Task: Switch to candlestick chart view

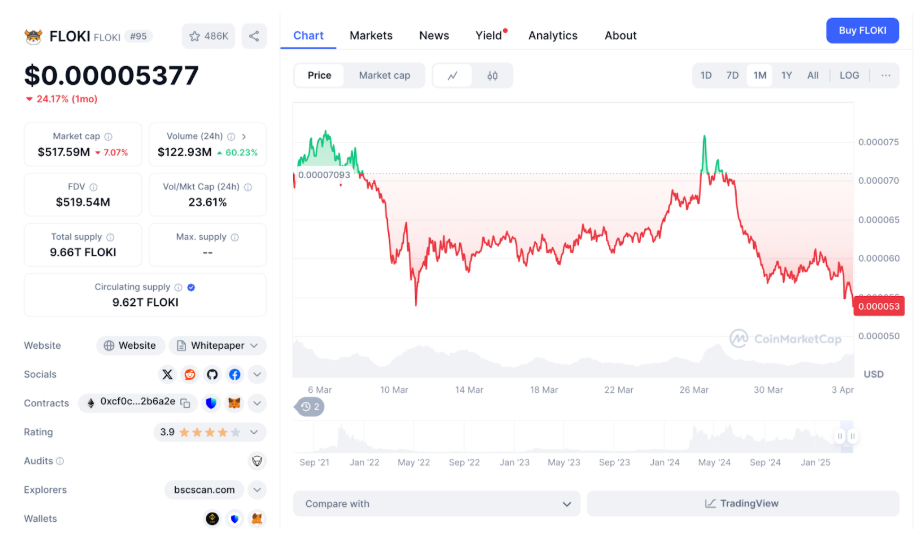Action: pyautogui.click(x=492, y=76)
